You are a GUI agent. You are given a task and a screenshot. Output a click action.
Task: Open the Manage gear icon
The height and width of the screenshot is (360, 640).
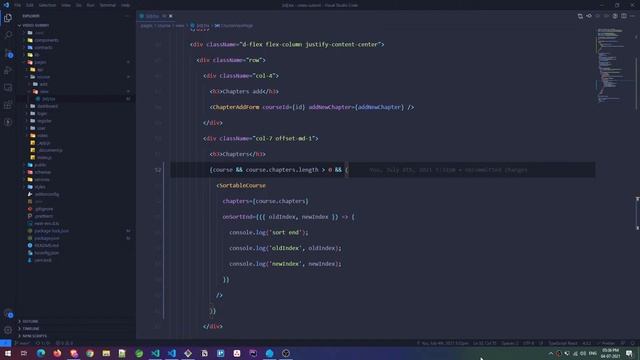point(8,330)
